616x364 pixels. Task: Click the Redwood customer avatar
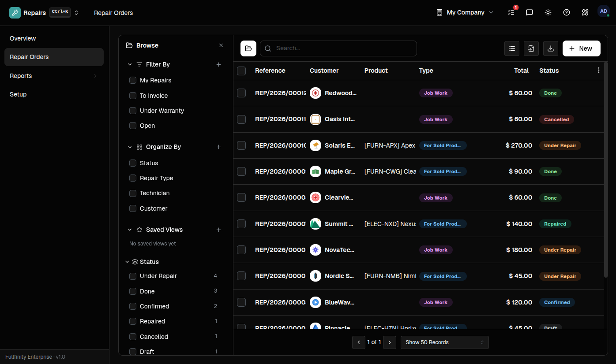click(x=316, y=93)
